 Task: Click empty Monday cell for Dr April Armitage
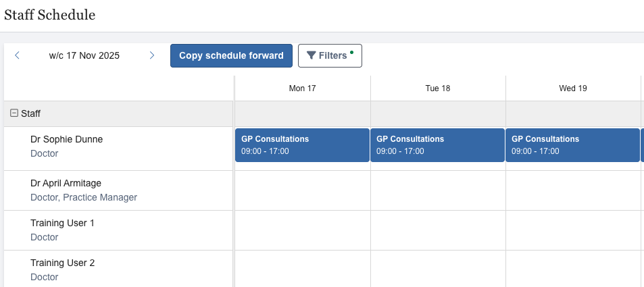tap(302, 190)
